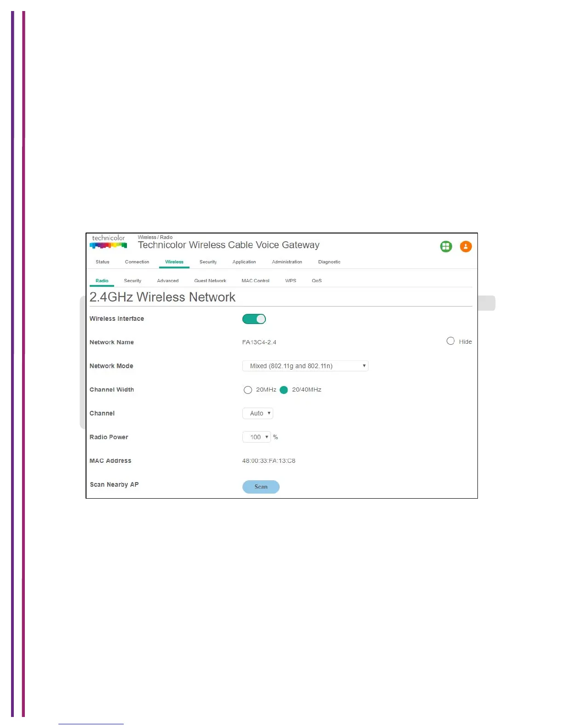Screen dimensions: 563x728
Task: Switch to the Advanced sub-tab
Action: pos(168,281)
